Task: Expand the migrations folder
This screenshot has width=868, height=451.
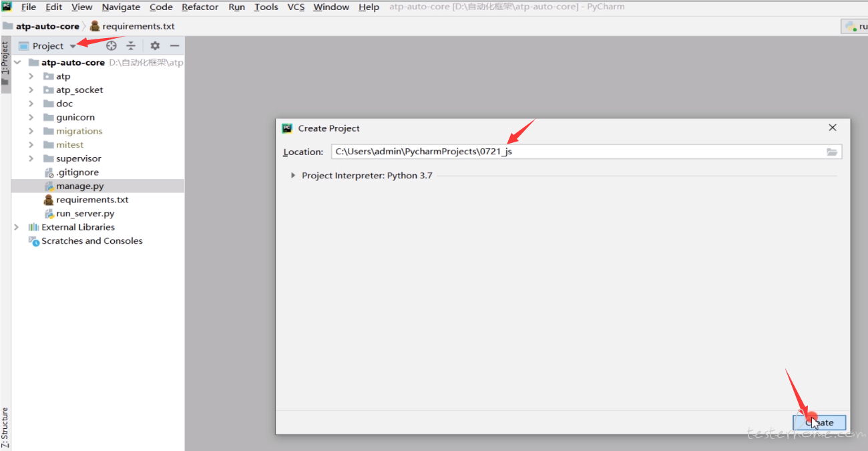Action: (x=31, y=131)
